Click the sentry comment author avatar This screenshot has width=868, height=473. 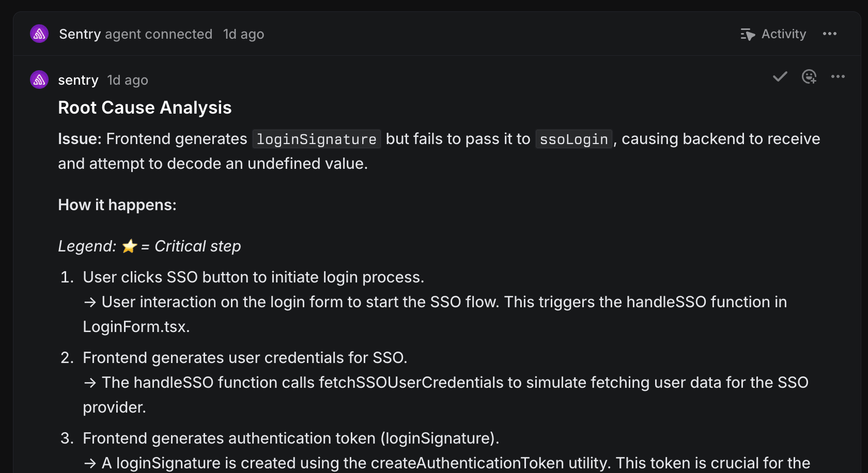[x=39, y=80]
